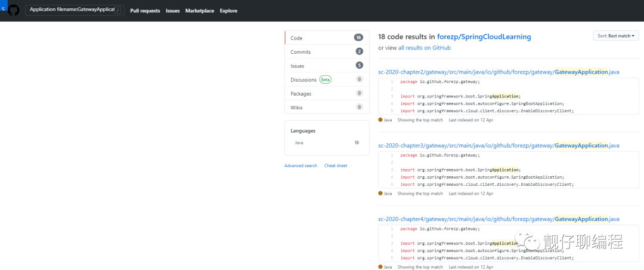This screenshot has height=270, width=644.
Task: Click EnableDiscoveryClient import line in chapter2 snippet
Action: pos(487,111)
